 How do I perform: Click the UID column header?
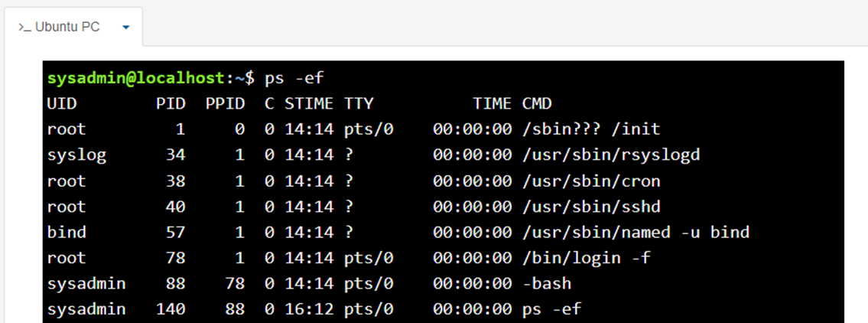[x=62, y=103]
